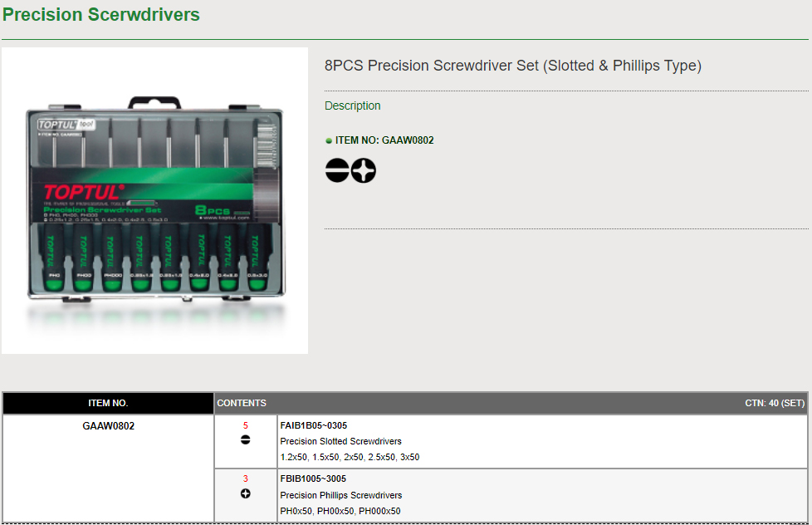Click the Precision Phillips Screwdrivers text
The image size is (812, 525).
[340, 495]
